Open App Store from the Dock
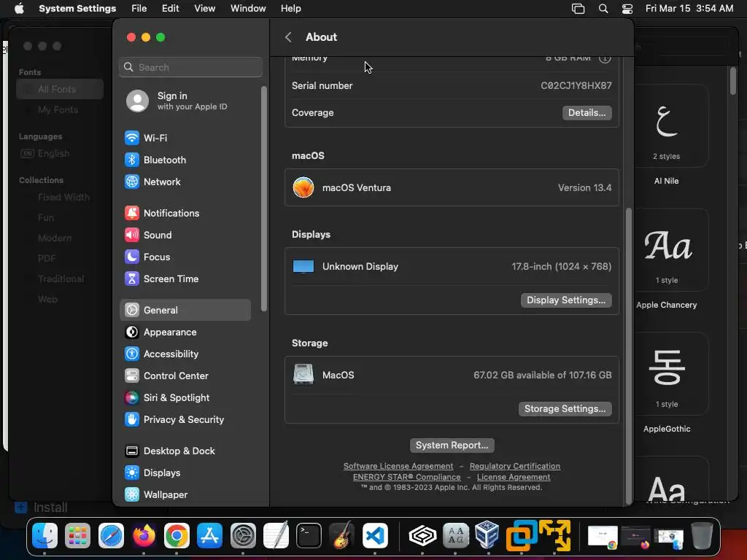The image size is (747, 560). click(209, 536)
